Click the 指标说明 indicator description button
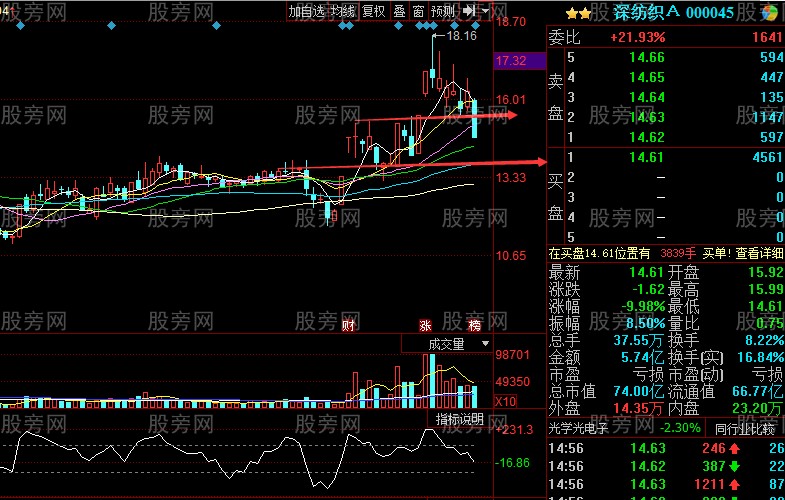This screenshot has width=785, height=500. coord(459,418)
